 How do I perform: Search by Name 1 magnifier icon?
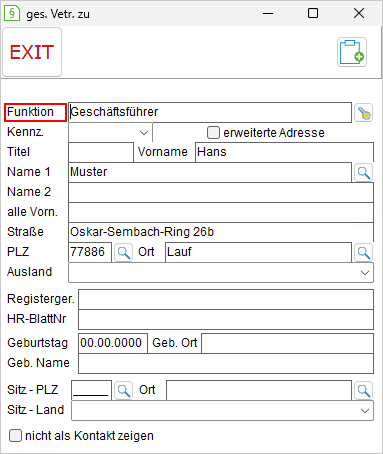[363, 172]
